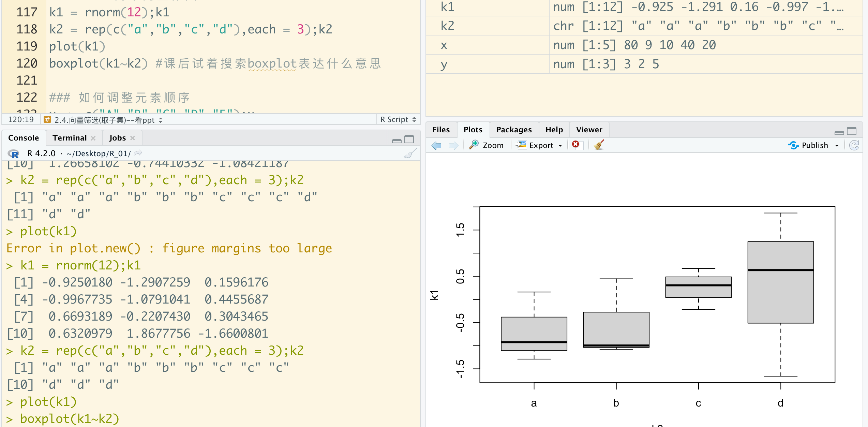Open working directory arrow in console header

tap(138, 153)
